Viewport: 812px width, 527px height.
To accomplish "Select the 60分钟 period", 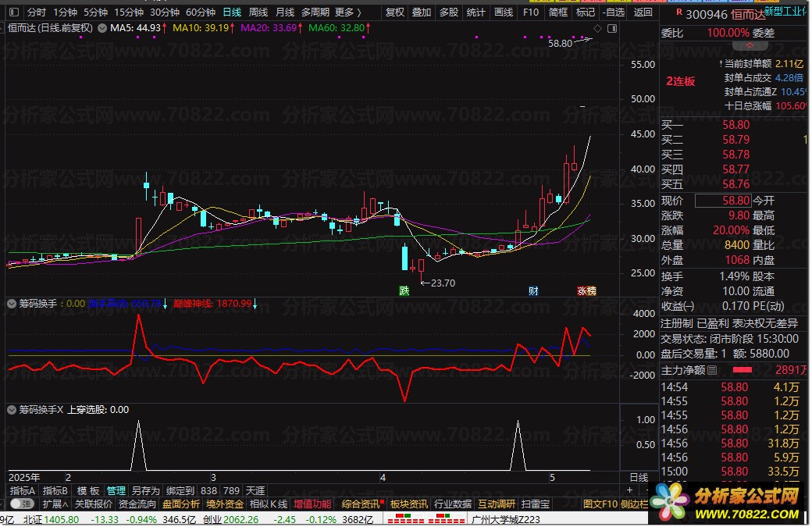I will pos(201,12).
